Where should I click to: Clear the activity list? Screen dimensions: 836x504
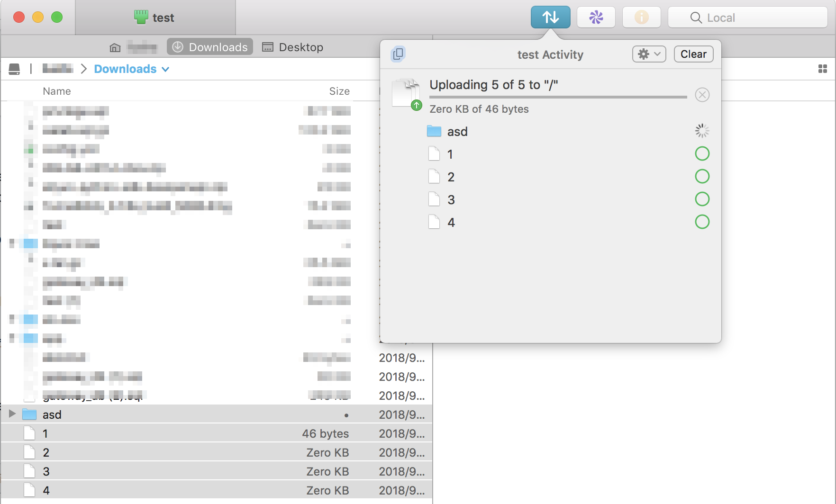[693, 54]
